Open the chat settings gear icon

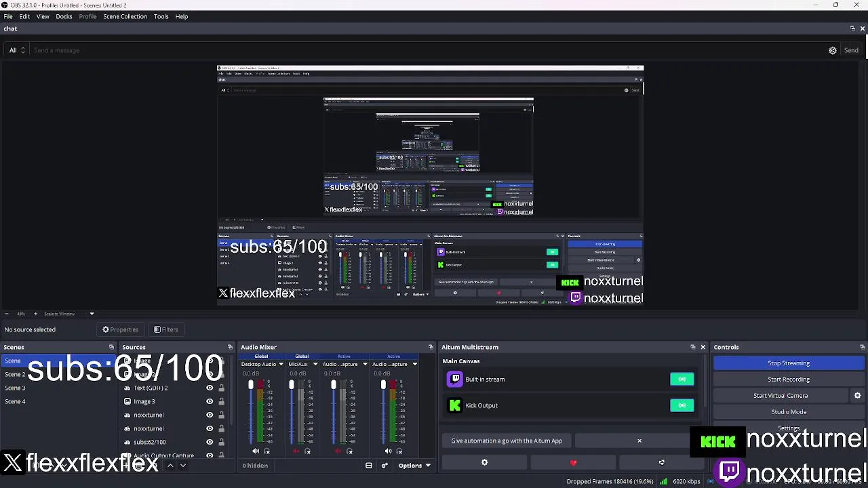coord(833,50)
